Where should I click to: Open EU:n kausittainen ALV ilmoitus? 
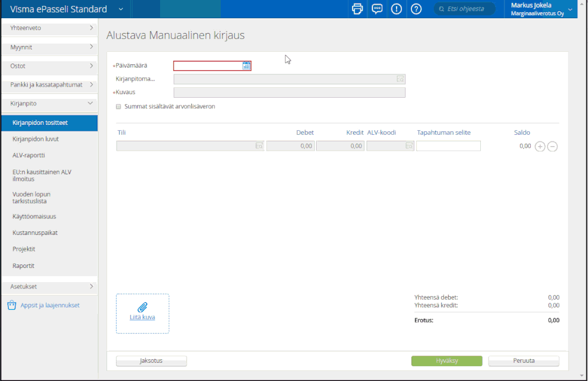tap(42, 175)
